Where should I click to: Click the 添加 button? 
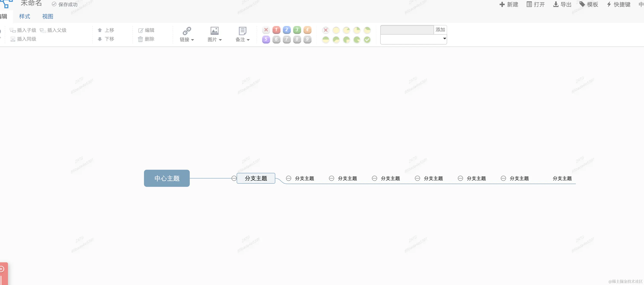440,30
